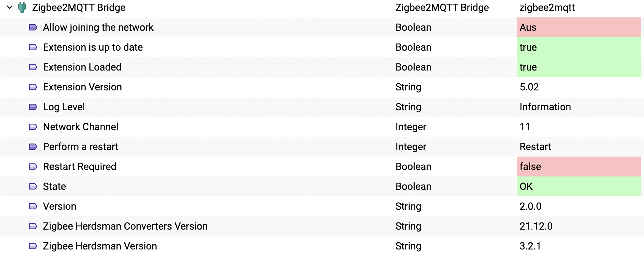644x256 pixels.
Task: Collapse the Zigbee2MQTT Bridge tree node
Action: point(10,7)
